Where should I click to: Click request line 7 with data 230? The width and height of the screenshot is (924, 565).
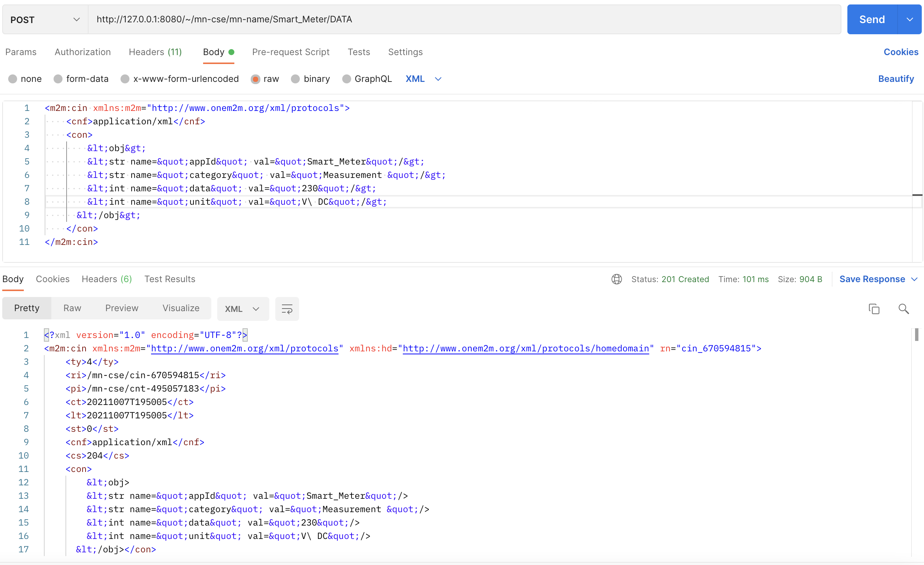pos(231,188)
